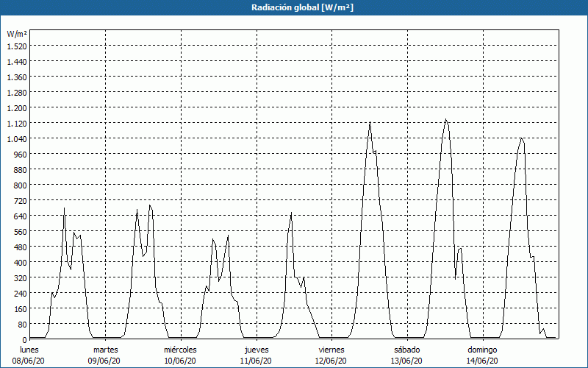Image resolution: width=588 pixels, height=368 pixels.
Task: Click the 1.280 y-axis value
Action: pos(17,93)
